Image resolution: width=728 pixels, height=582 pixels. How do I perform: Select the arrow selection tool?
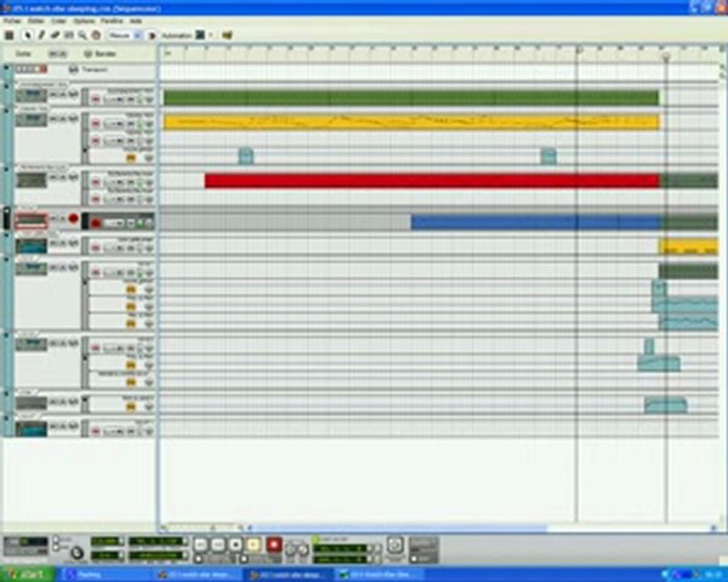(x=28, y=36)
